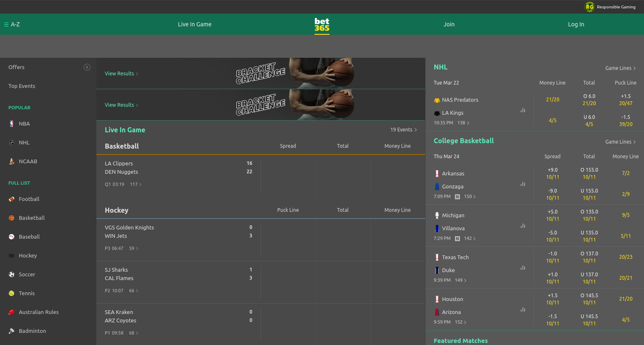The image size is (644, 345).
Task: Open the Responsible Gaming RG badge
Action: (x=589, y=7)
